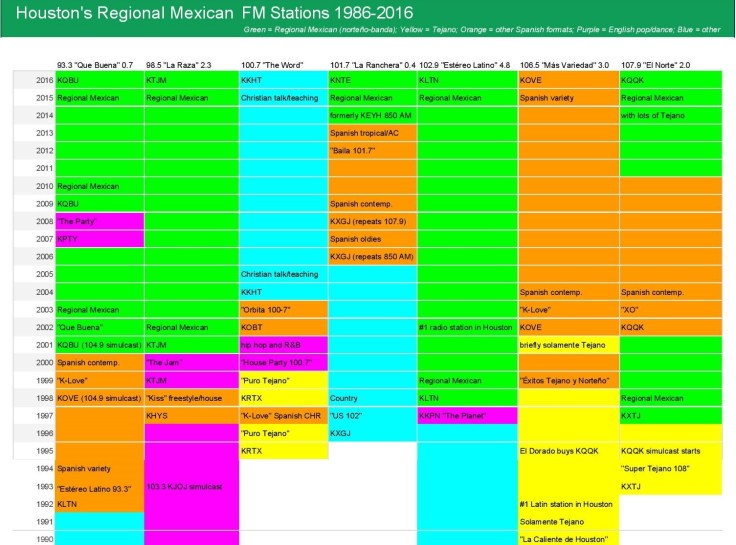
Task: Click the KQQK cell in the 2016 row
Action: [x=671, y=80]
